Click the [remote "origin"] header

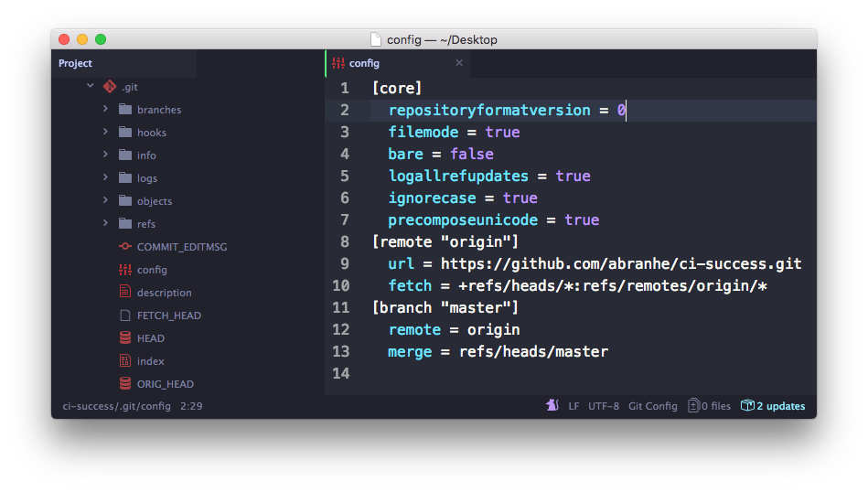pyautogui.click(x=445, y=241)
